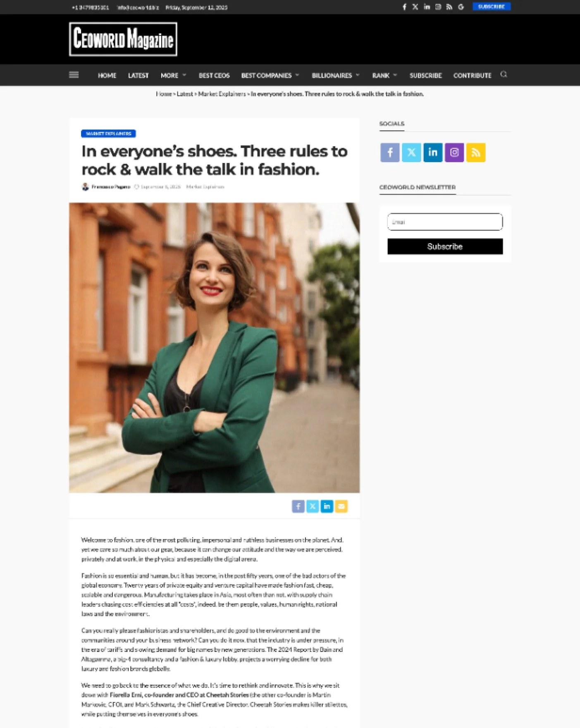Viewport: 580px width, 728px height.
Task: Expand the BILLIONAIRES dropdown
Action: [336, 75]
